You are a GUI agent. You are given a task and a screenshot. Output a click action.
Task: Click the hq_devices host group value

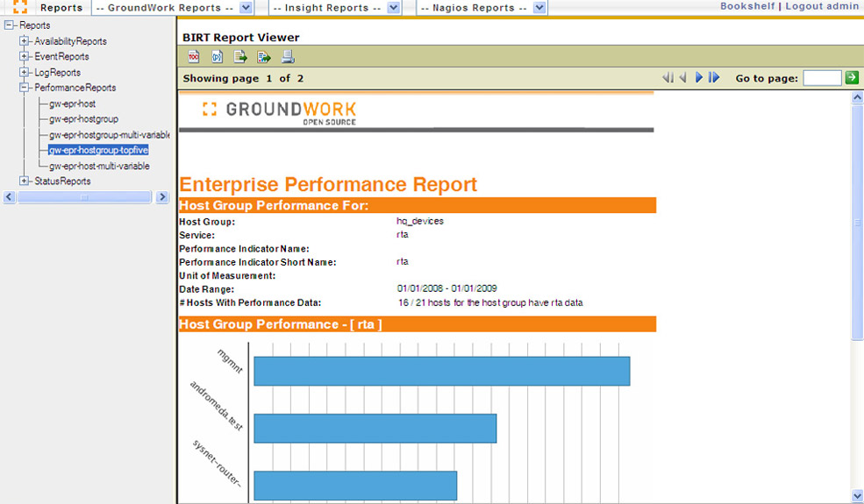pyautogui.click(x=420, y=221)
